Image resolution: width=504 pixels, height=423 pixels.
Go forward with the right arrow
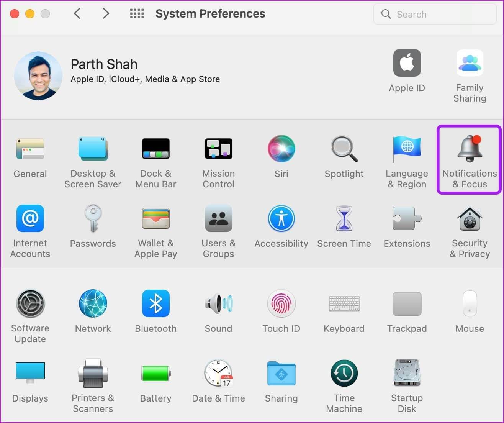(x=106, y=14)
